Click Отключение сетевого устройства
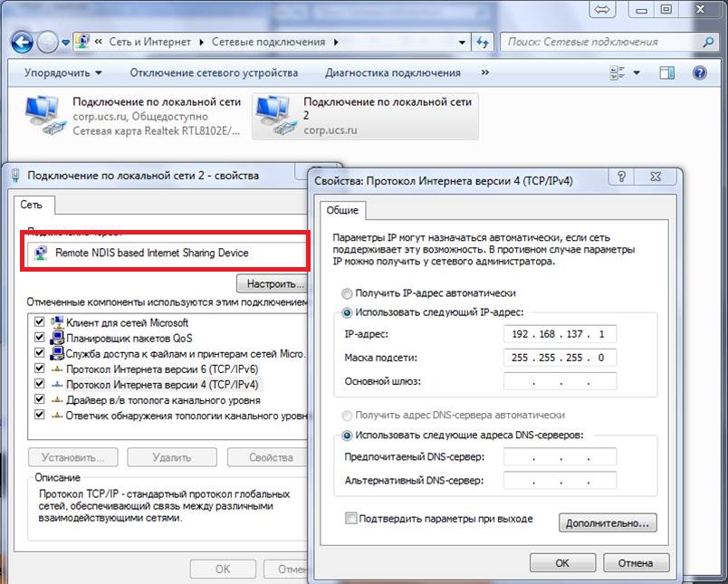Viewport: 728px width, 584px height. coord(214,72)
